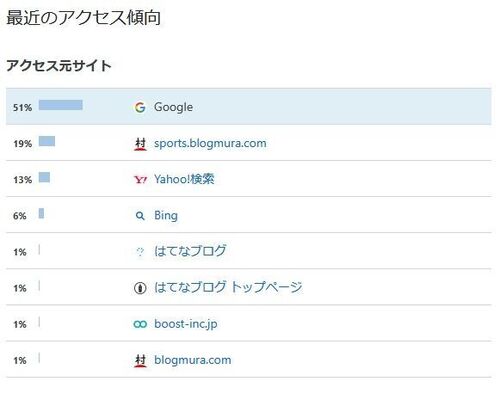Click the blogmura.com 村 favicon

[140, 361]
